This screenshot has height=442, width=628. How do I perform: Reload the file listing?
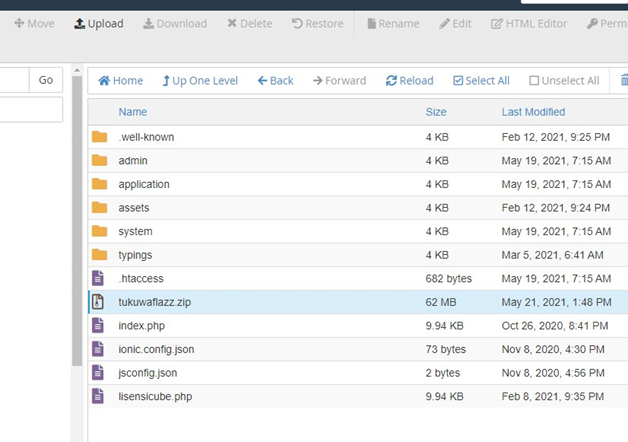coord(409,81)
